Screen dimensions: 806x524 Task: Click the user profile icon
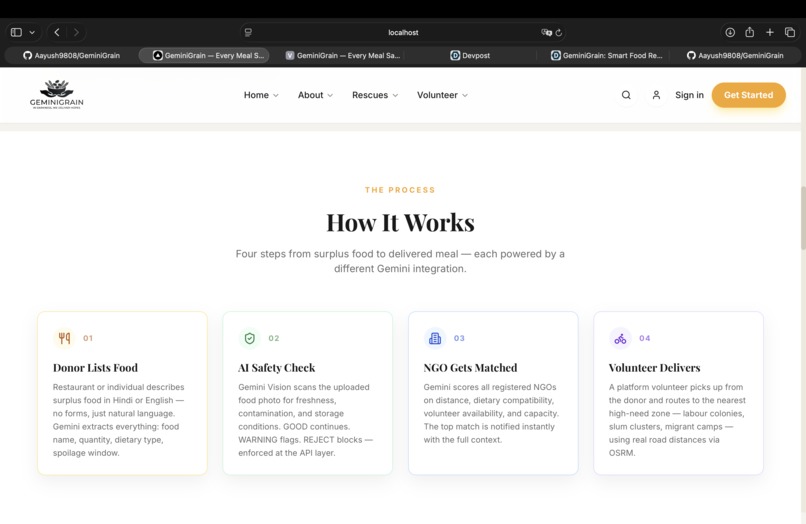pos(656,95)
